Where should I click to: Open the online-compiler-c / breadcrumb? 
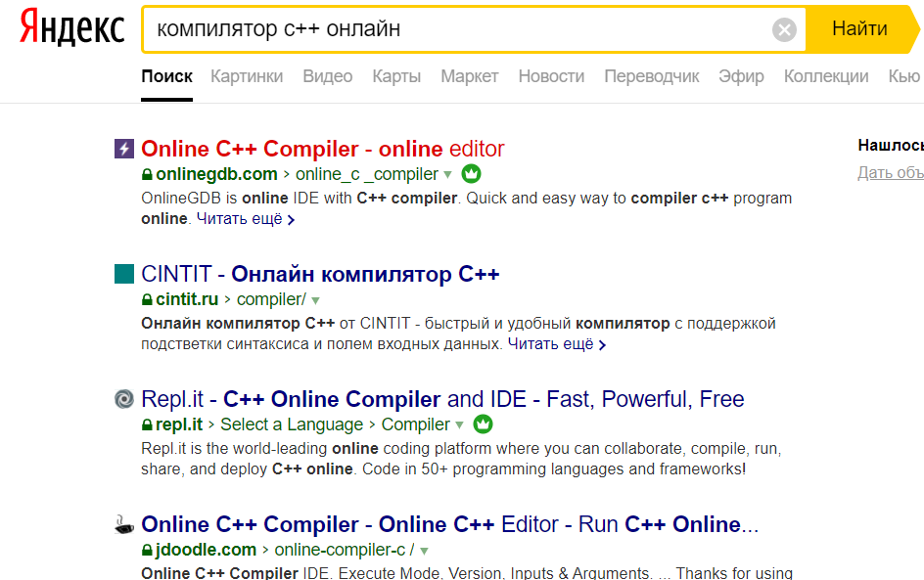[x=345, y=550]
